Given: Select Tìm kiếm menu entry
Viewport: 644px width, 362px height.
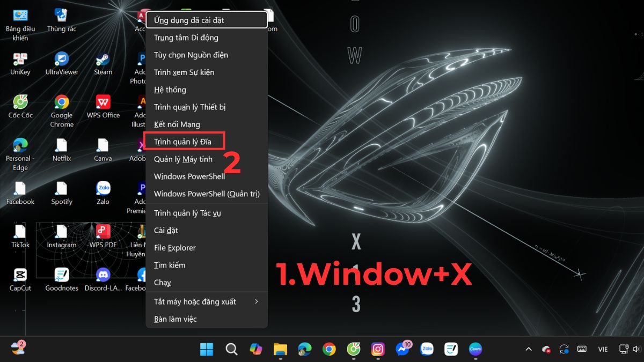Looking at the screenshot, I should pos(207,265).
